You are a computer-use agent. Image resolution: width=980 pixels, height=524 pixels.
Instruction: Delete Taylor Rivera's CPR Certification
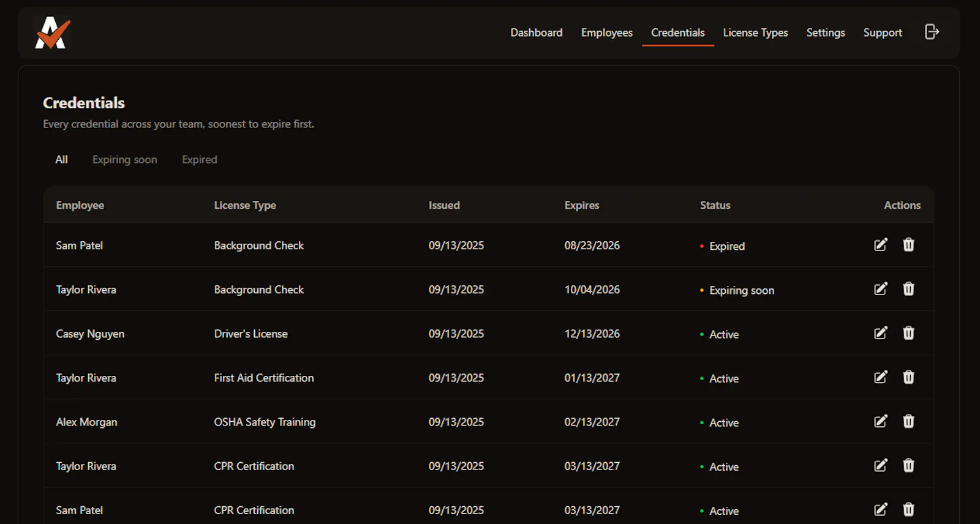point(908,465)
